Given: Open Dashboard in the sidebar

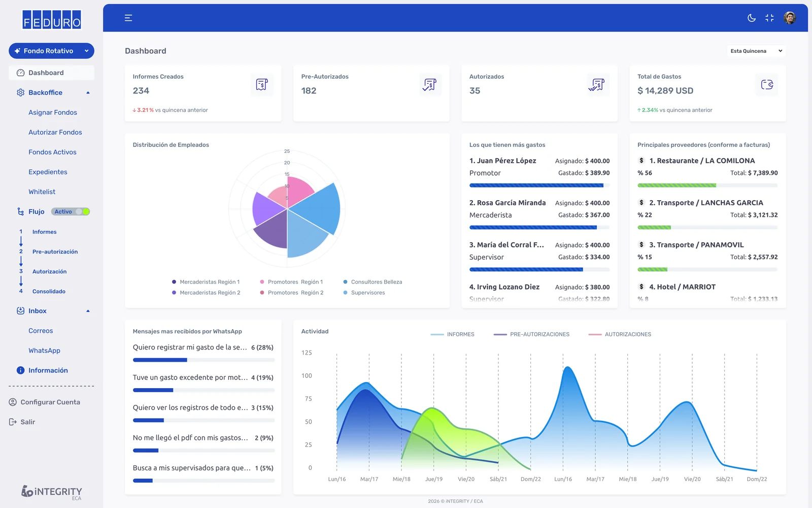Looking at the screenshot, I should [51, 73].
